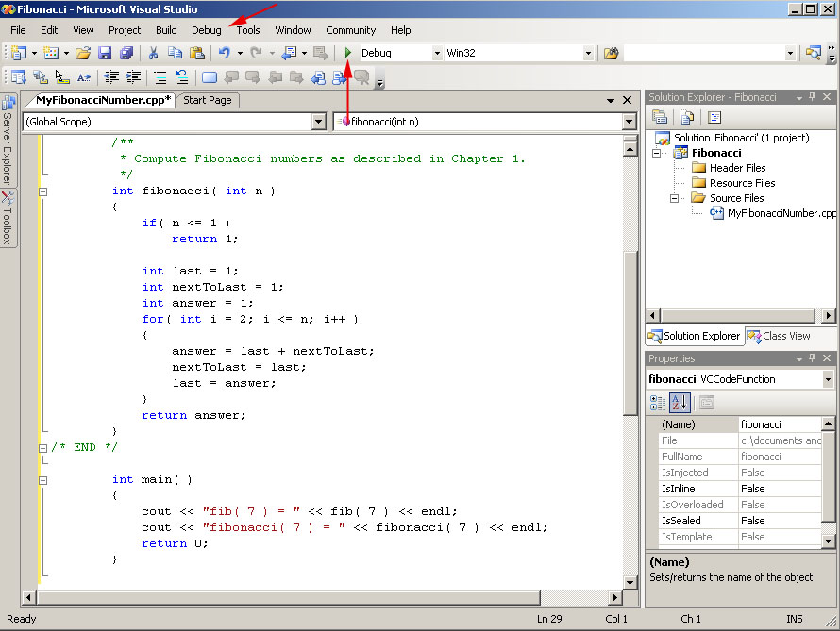Collapse the main function code outline
This screenshot has width=840, height=631.
coord(43,481)
